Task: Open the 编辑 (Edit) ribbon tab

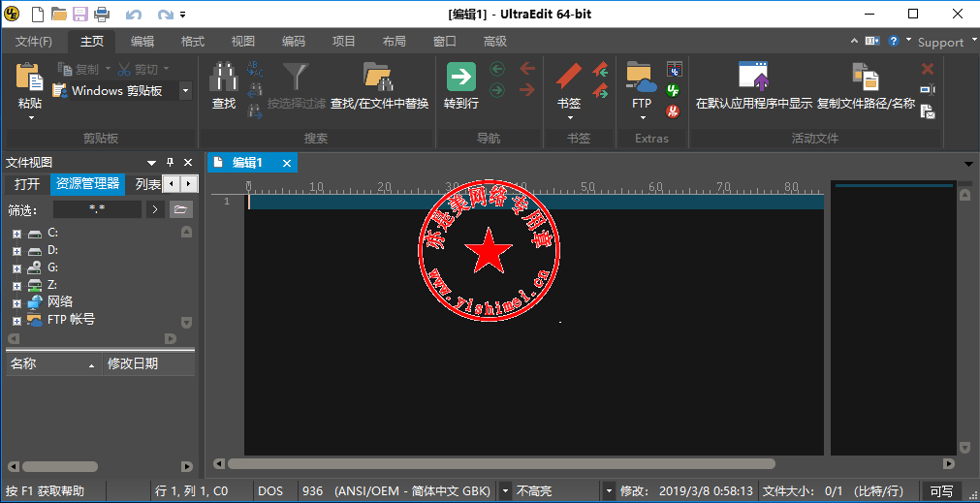Action: pyautogui.click(x=142, y=42)
